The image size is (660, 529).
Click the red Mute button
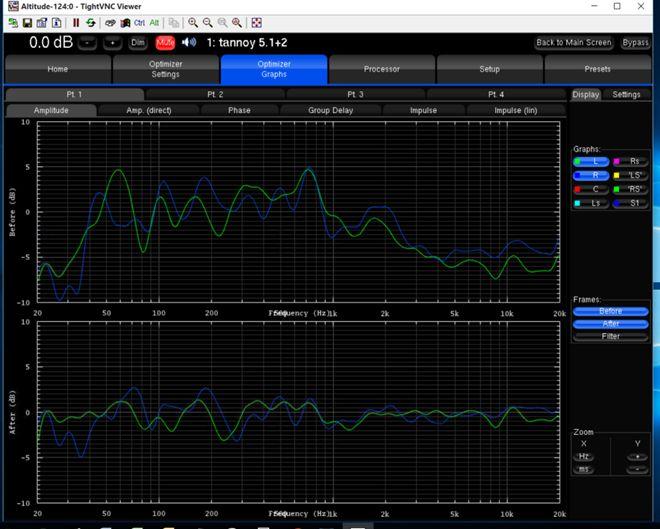(165, 43)
